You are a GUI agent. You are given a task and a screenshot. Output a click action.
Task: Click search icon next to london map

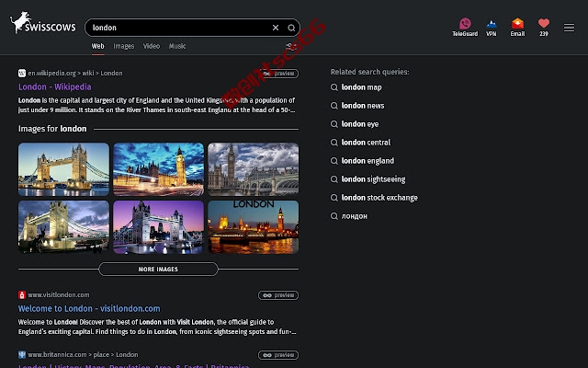point(334,87)
